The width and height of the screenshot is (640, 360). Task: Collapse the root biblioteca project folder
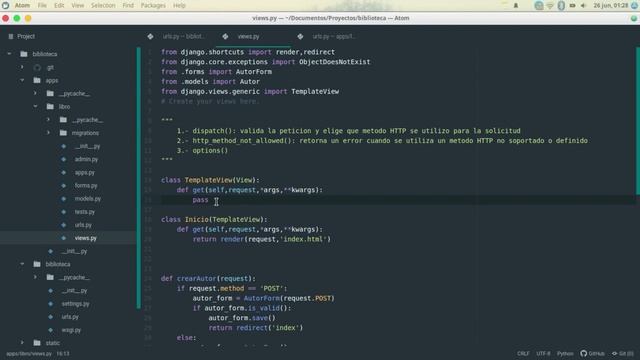[x=9, y=54]
